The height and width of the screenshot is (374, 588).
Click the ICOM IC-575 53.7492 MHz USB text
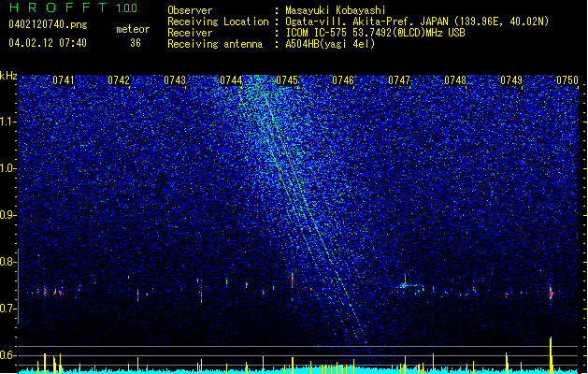click(375, 33)
